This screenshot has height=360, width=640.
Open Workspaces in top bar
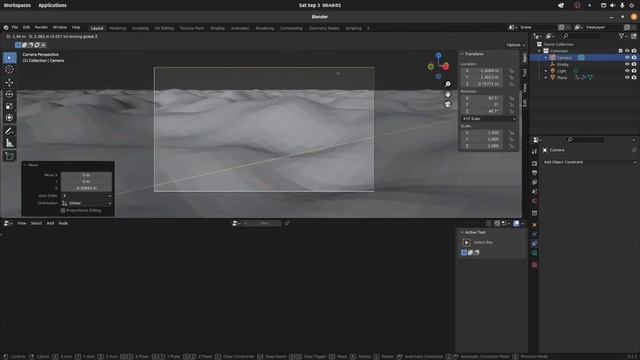pyautogui.click(x=17, y=5)
